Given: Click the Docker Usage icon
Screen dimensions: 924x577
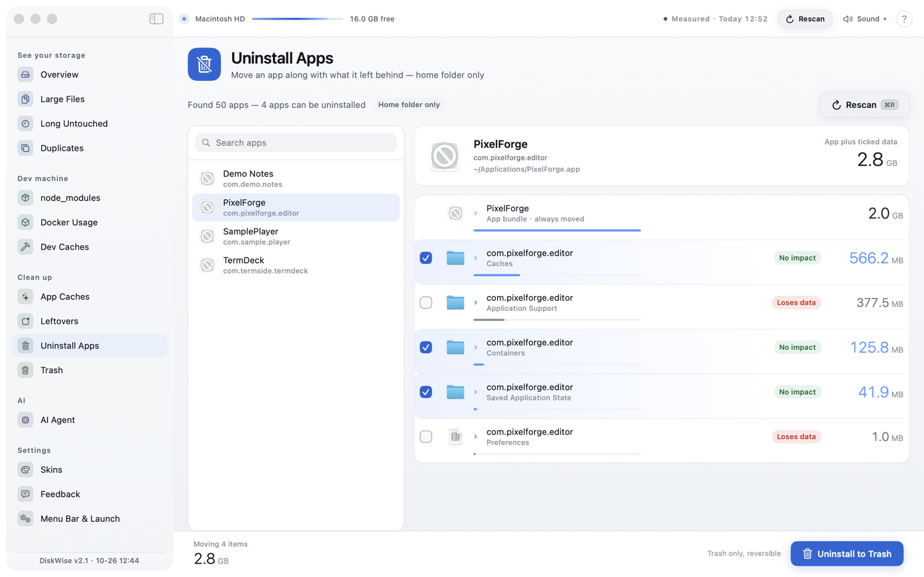Looking at the screenshot, I should (x=25, y=222).
